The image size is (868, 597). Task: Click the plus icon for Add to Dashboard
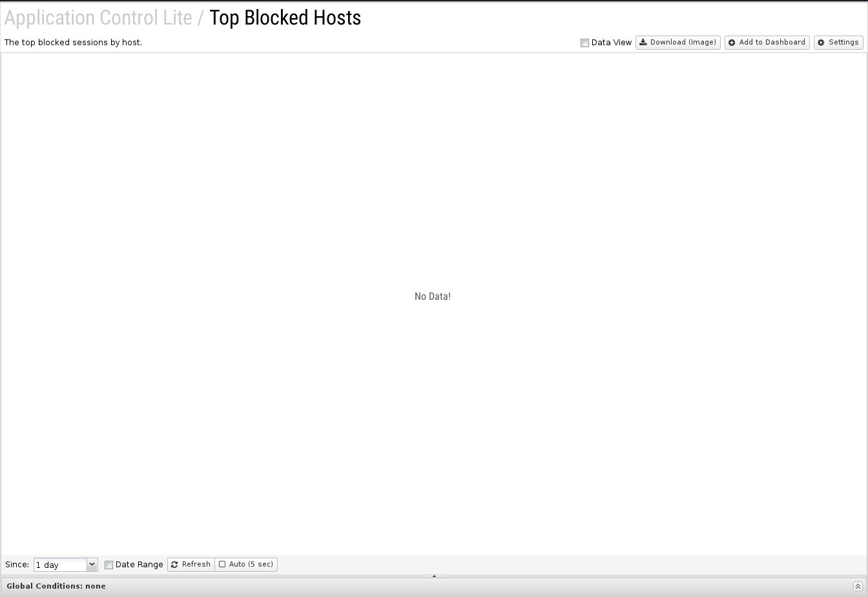(732, 43)
